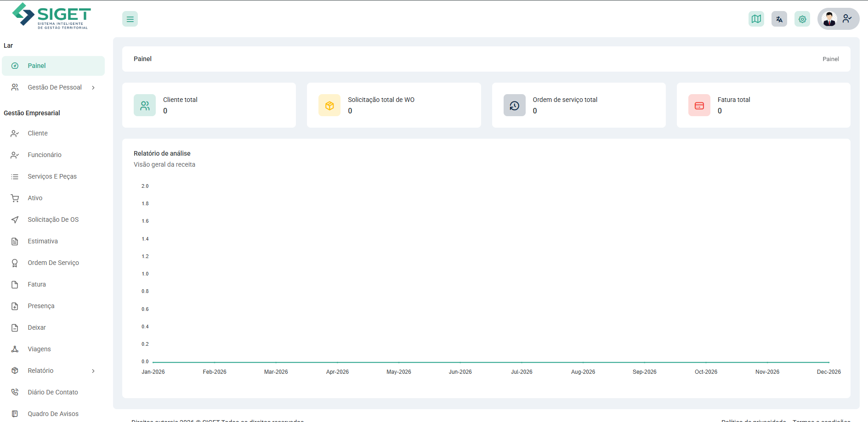Select Painel in the sidebar
This screenshot has width=868, height=422.
53,66
